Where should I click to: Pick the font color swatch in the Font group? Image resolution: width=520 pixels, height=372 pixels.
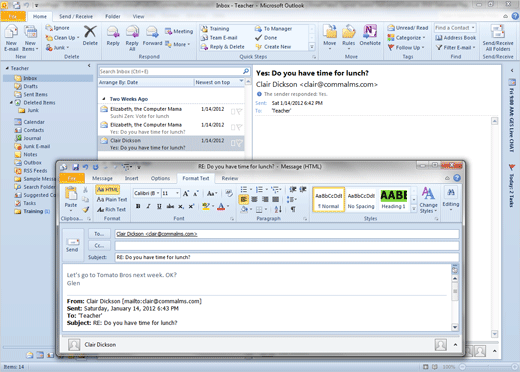coord(221,207)
